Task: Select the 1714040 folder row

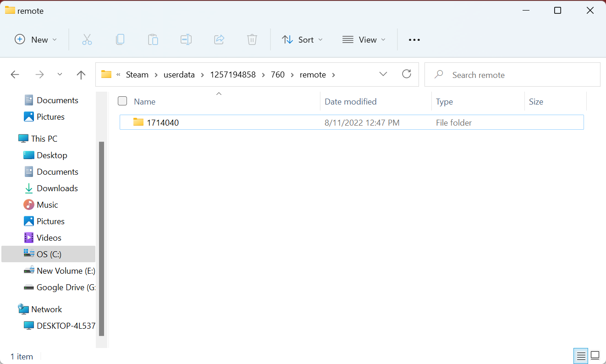Action: (x=352, y=122)
